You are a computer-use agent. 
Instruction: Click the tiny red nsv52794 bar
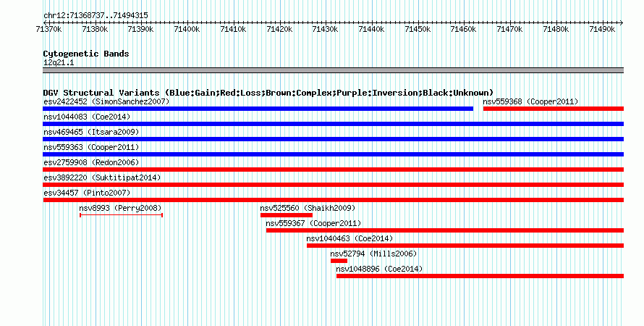pyautogui.click(x=339, y=261)
